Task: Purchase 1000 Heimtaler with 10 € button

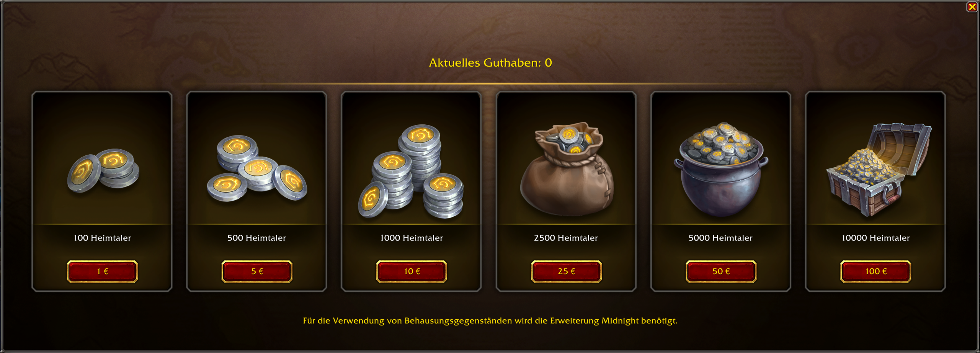Action: click(x=412, y=271)
